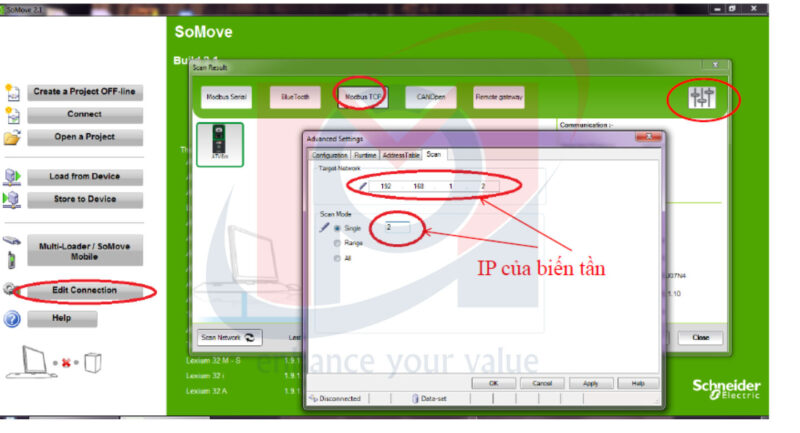Screen dimensions: 800x433
Task: Select the Range scan mode radio button
Action: [x=337, y=243]
